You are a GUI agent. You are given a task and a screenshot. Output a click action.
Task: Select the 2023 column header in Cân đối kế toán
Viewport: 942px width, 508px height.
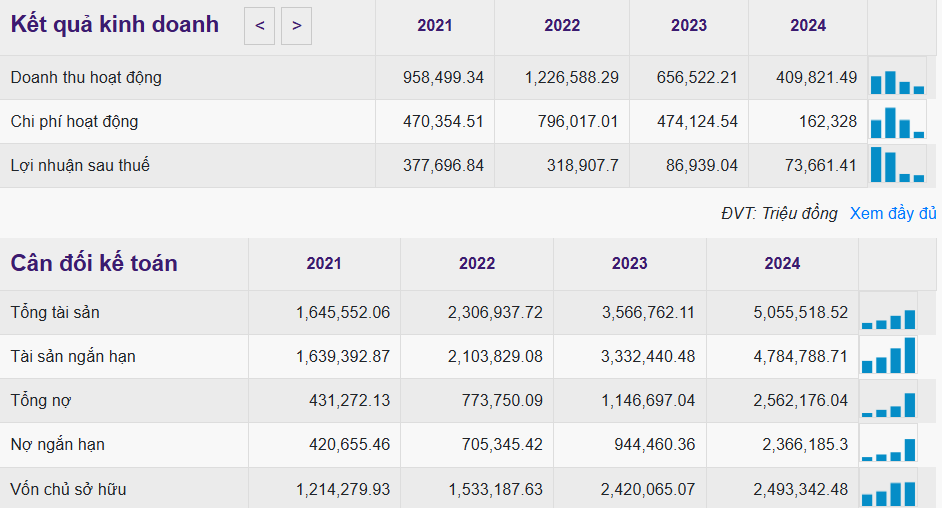(x=629, y=264)
